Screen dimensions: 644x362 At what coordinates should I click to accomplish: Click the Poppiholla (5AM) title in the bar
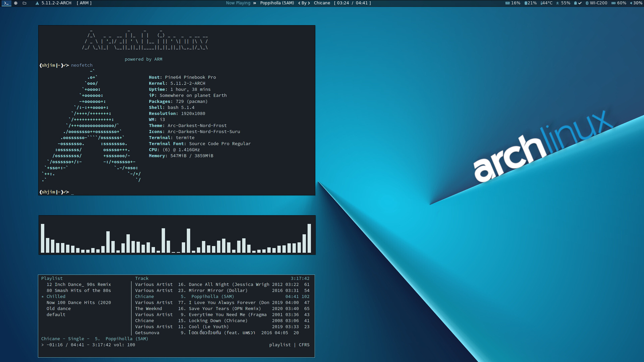pyautogui.click(x=277, y=3)
